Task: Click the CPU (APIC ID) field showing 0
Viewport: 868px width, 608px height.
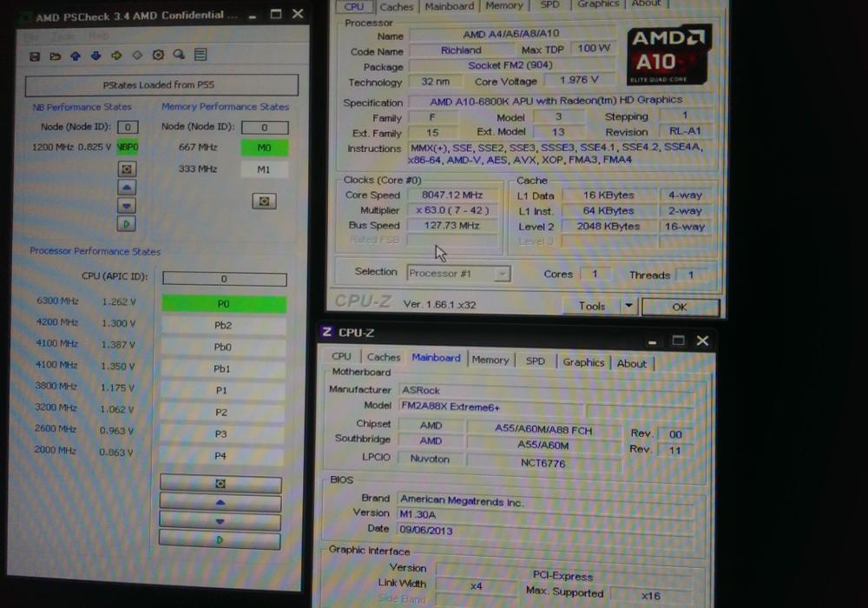Action: pos(224,279)
